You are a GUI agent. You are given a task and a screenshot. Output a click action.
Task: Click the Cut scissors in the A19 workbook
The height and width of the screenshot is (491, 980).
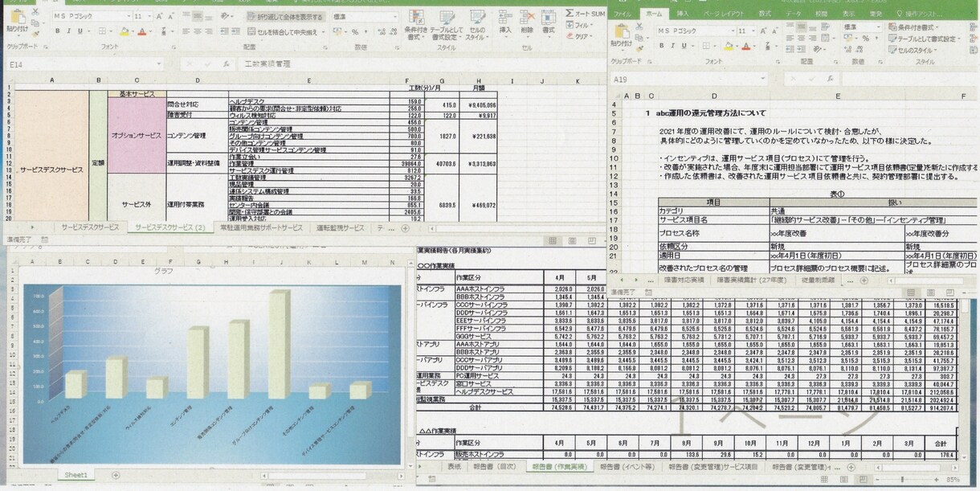[x=639, y=27]
